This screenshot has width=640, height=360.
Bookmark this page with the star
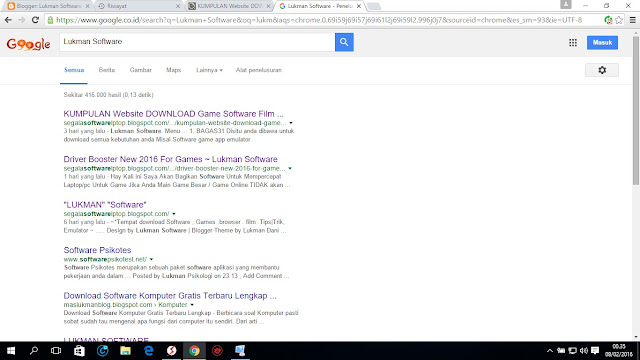pyautogui.click(x=619, y=20)
